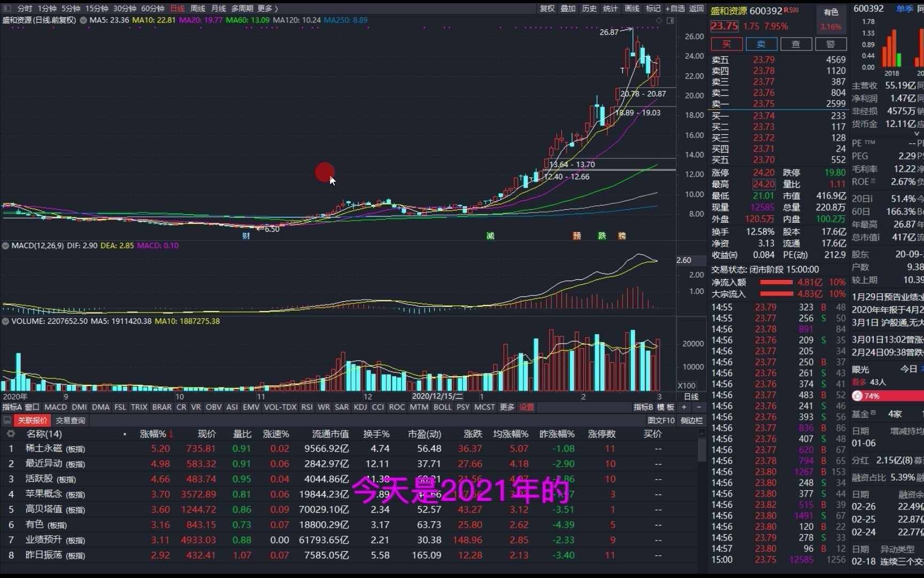Select the RSI indicator tab

click(307, 407)
